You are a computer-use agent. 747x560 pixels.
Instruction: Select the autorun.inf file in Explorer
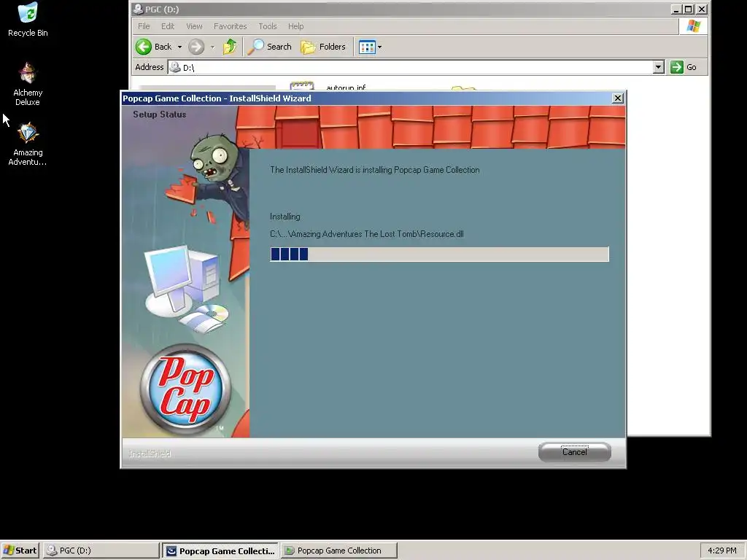pos(328,87)
